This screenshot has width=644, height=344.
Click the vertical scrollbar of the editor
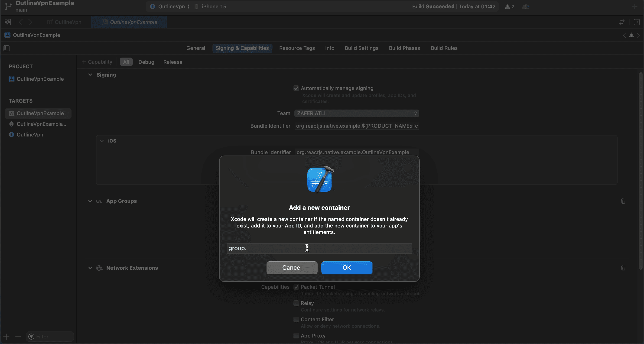[x=640, y=171]
